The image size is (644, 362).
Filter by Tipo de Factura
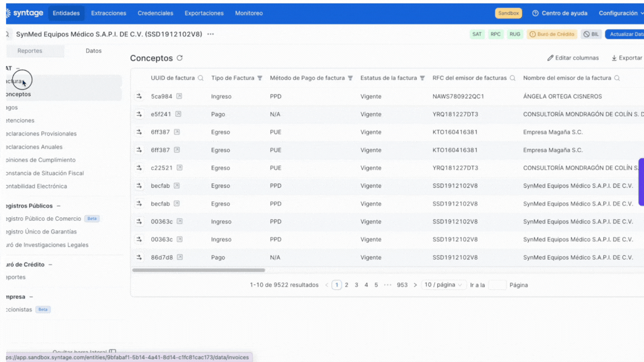coord(259,78)
